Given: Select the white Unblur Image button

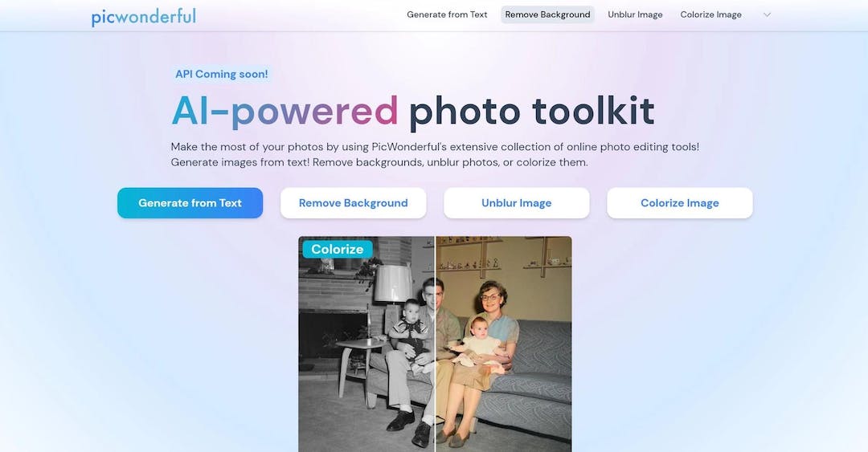Looking at the screenshot, I should pyautogui.click(x=517, y=203).
